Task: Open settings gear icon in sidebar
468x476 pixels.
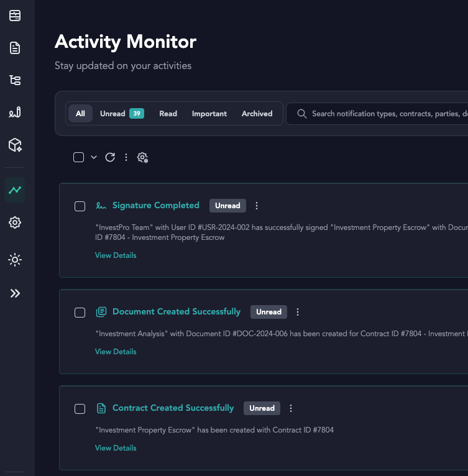Action: [x=15, y=222]
